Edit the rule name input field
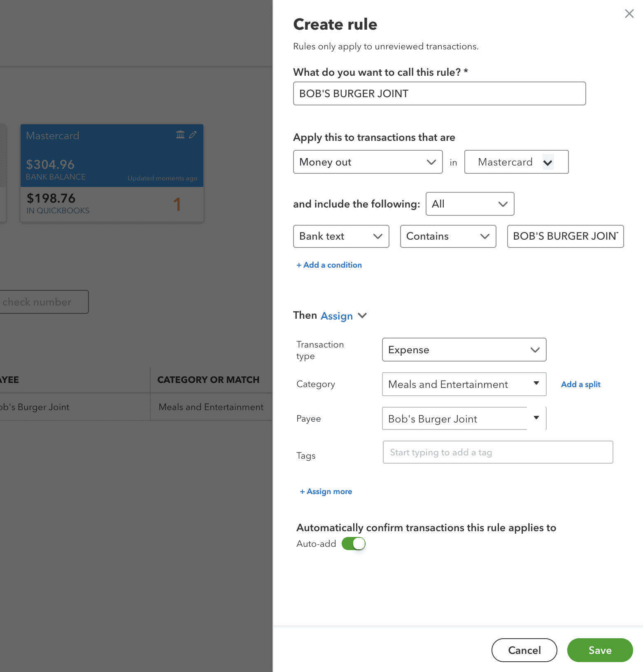643x672 pixels. pos(439,93)
